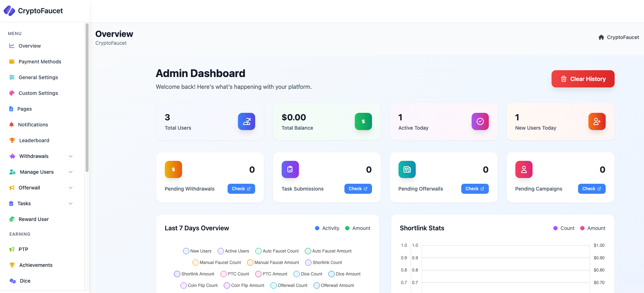Click the General Settings sliders icon
The width and height of the screenshot is (644, 293).
pyautogui.click(x=12, y=77)
